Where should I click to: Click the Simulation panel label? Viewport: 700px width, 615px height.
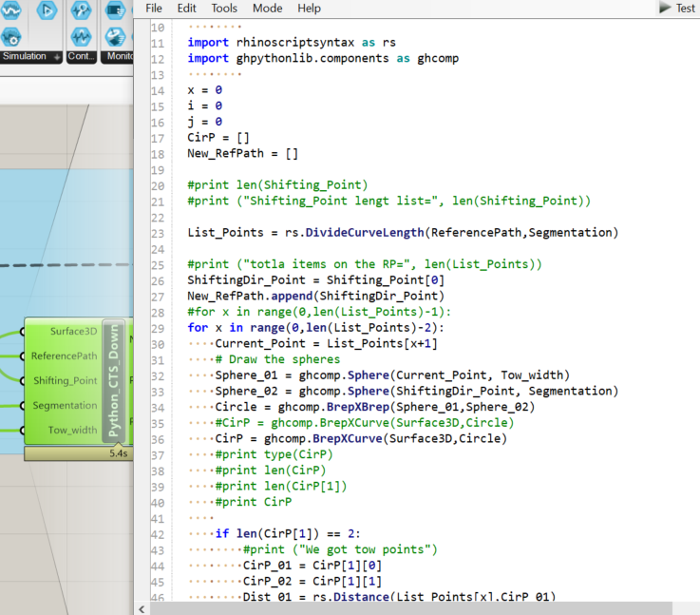[x=24, y=57]
